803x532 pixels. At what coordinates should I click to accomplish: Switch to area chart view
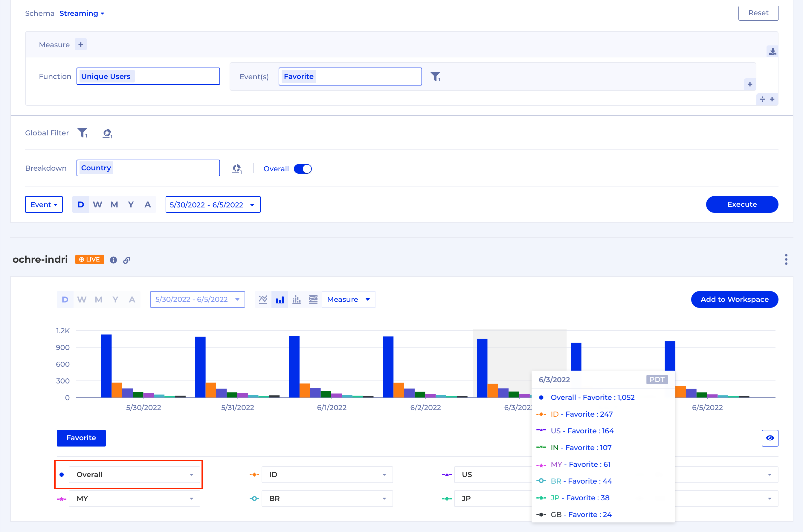[313, 299]
